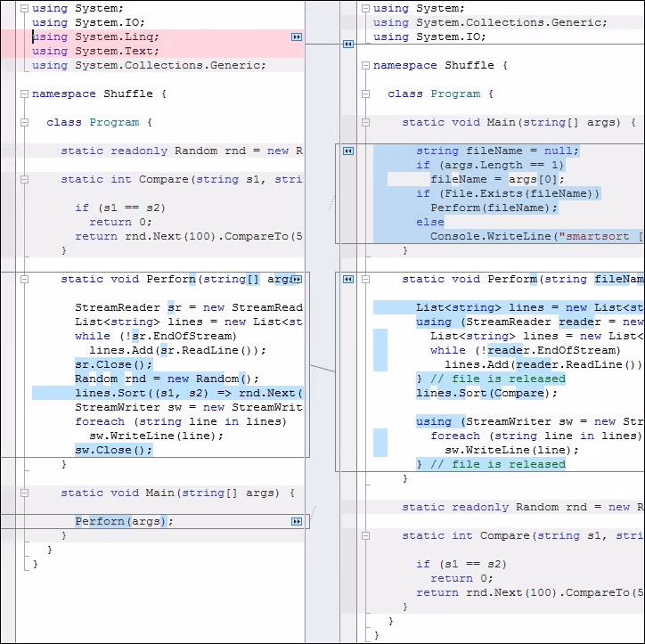The image size is (645, 644).
Task: Click 'return 0;' in left pane
Action: tap(120, 222)
